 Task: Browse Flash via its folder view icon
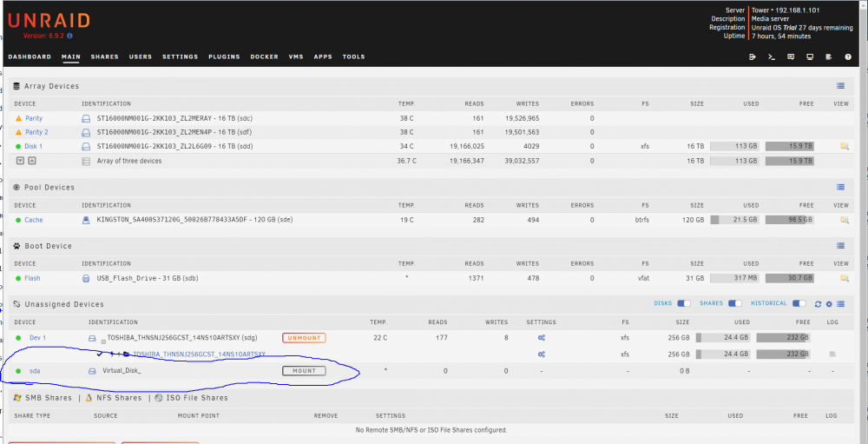[x=845, y=278]
